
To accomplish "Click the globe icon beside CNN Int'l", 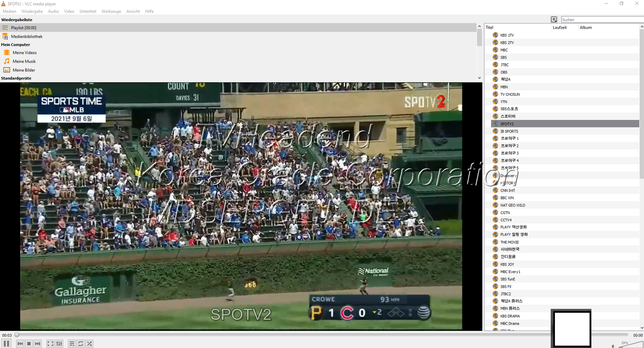I will (495, 190).
